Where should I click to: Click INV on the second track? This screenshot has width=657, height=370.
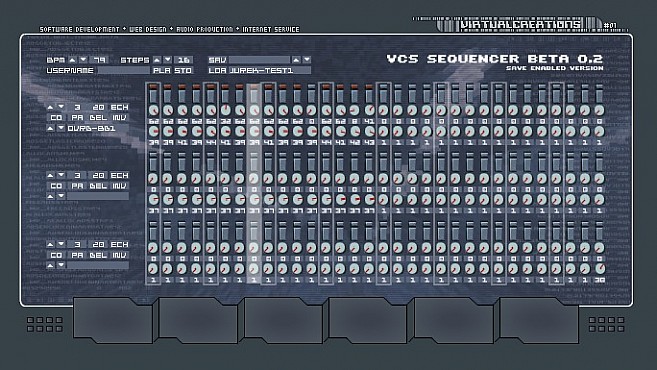click(119, 186)
